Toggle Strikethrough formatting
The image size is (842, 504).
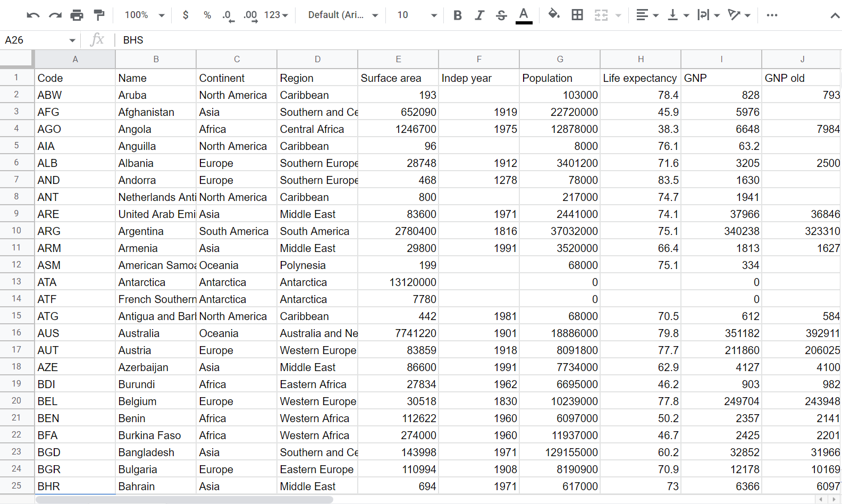(x=501, y=15)
